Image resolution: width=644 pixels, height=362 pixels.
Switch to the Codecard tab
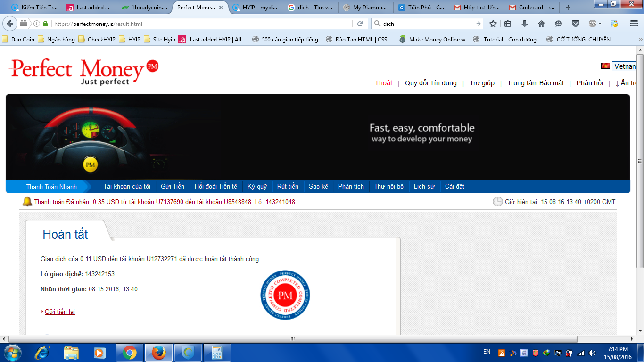click(x=531, y=8)
